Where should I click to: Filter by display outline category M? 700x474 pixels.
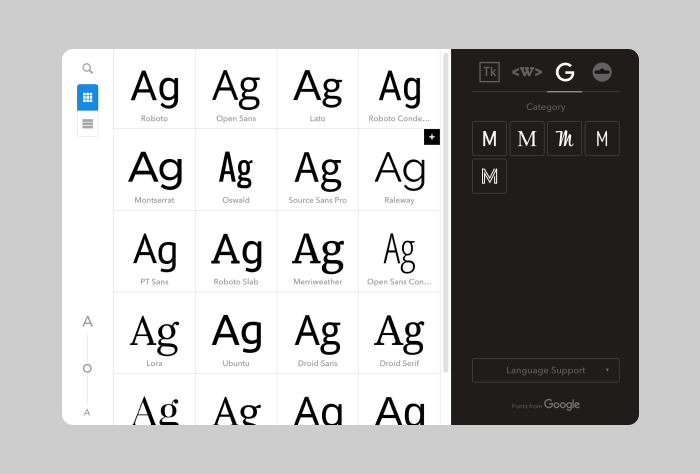[489, 176]
